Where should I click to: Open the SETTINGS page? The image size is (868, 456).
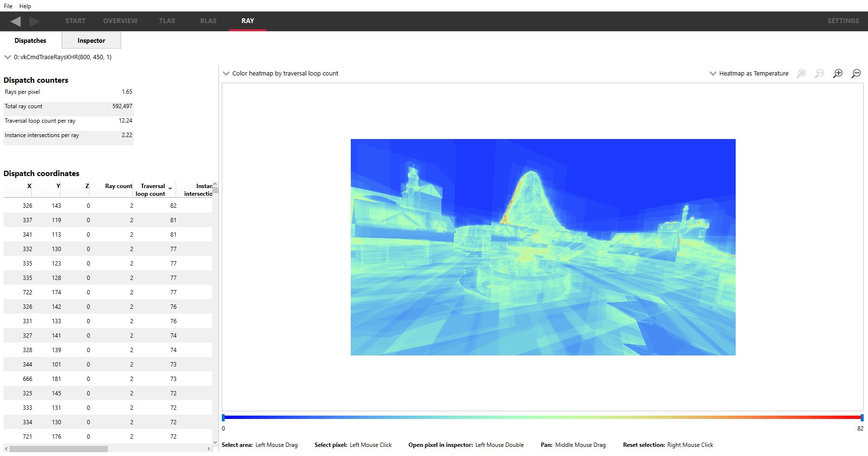click(843, 21)
